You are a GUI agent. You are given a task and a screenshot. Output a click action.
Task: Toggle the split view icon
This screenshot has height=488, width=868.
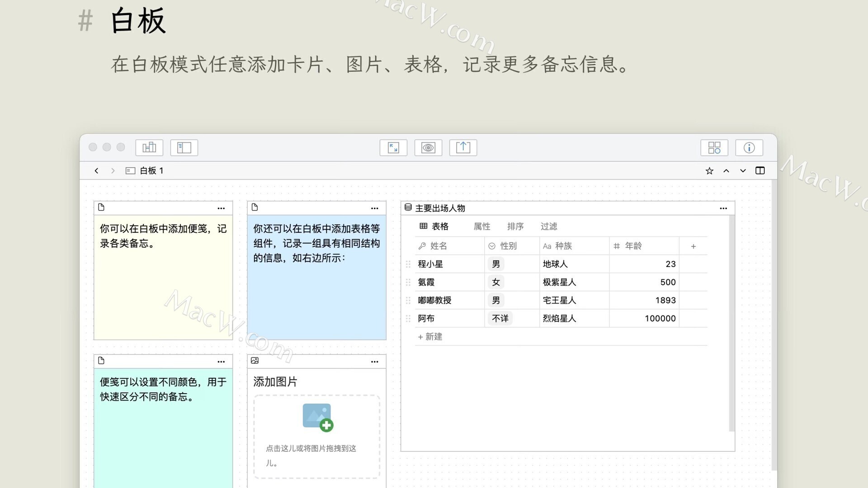tap(760, 171)
